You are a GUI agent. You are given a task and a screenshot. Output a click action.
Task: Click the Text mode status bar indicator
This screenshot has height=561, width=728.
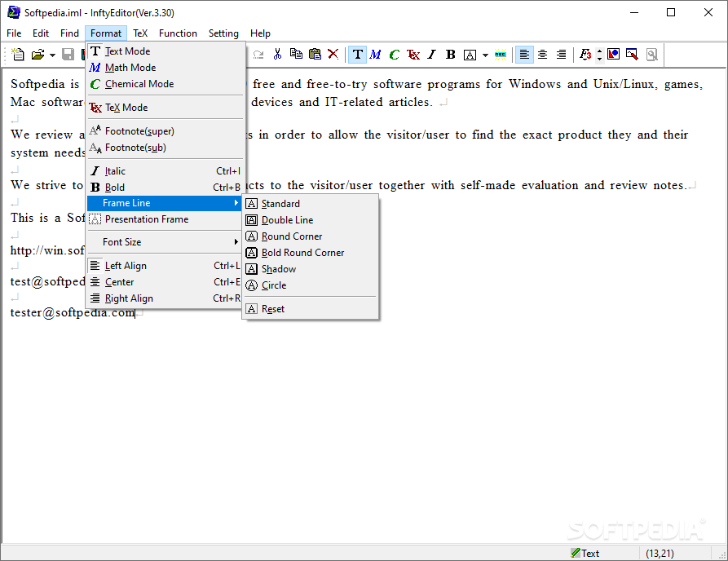(x=585, y=553)
